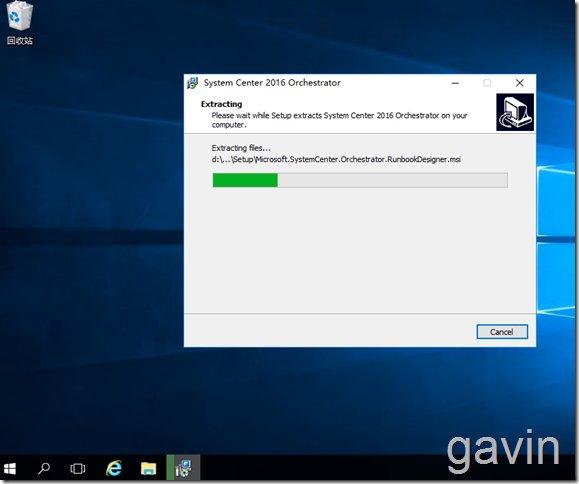Click the RunbookDesigner.msi file path text

pyautogui.click(x=336, y=159)
